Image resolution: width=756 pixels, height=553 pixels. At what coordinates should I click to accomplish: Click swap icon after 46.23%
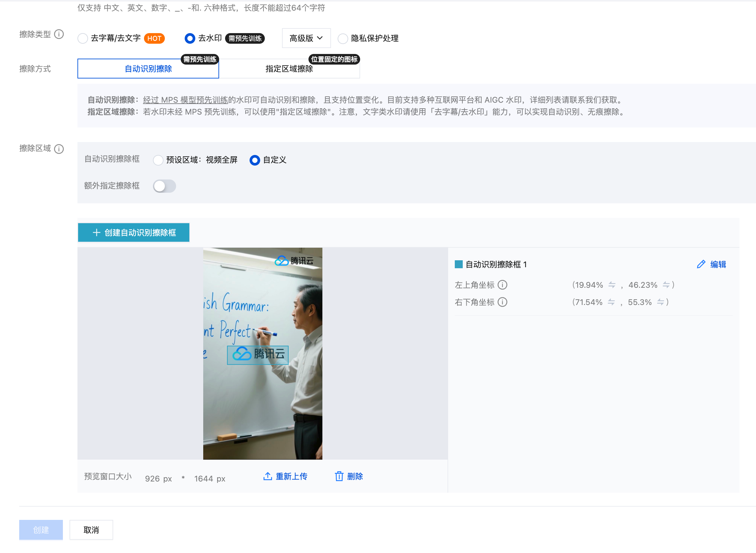coord(666,285)
